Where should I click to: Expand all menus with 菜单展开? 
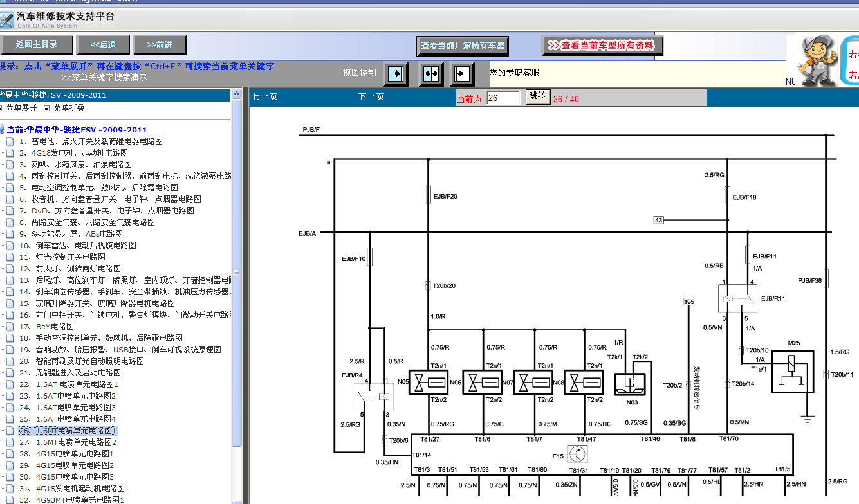22,108
